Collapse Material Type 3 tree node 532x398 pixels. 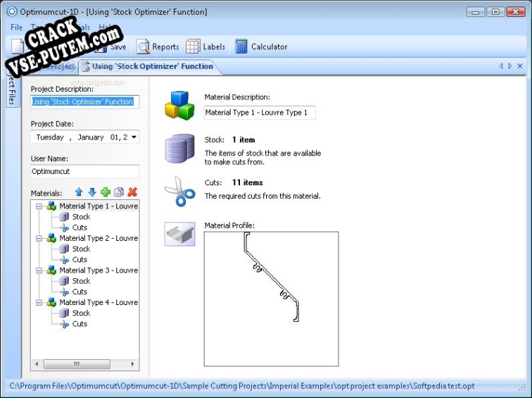coord(39,270)
